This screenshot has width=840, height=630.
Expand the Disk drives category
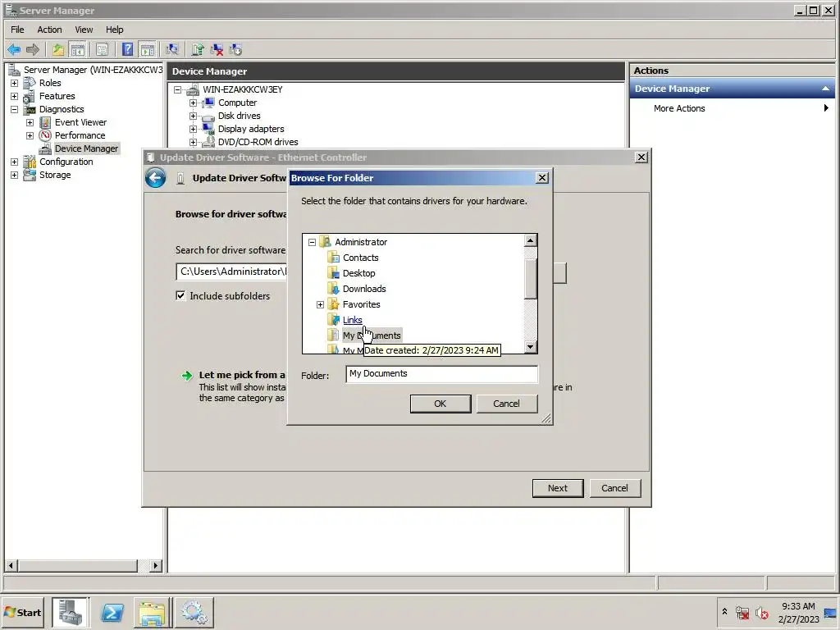[x=193, y=116]
